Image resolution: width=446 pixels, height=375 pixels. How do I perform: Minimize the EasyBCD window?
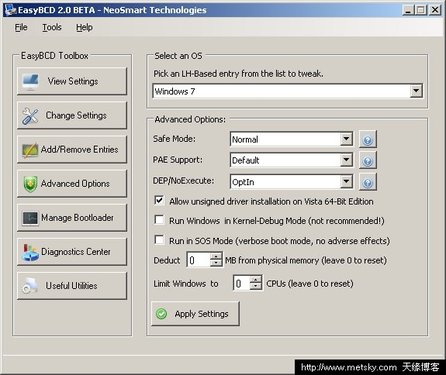click(x=408, y=10)
